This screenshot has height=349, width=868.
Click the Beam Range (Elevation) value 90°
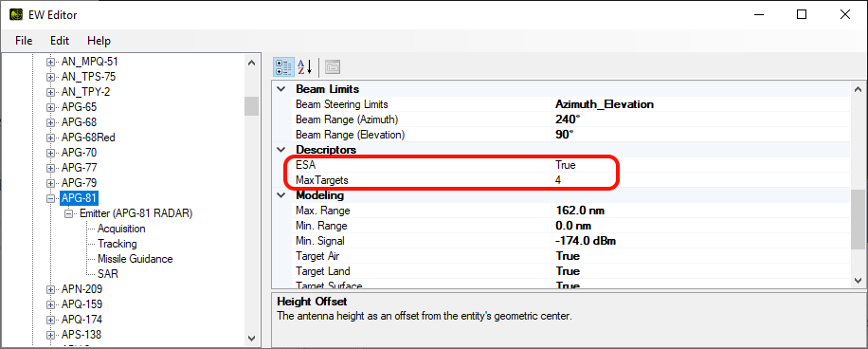coord(564,134)
